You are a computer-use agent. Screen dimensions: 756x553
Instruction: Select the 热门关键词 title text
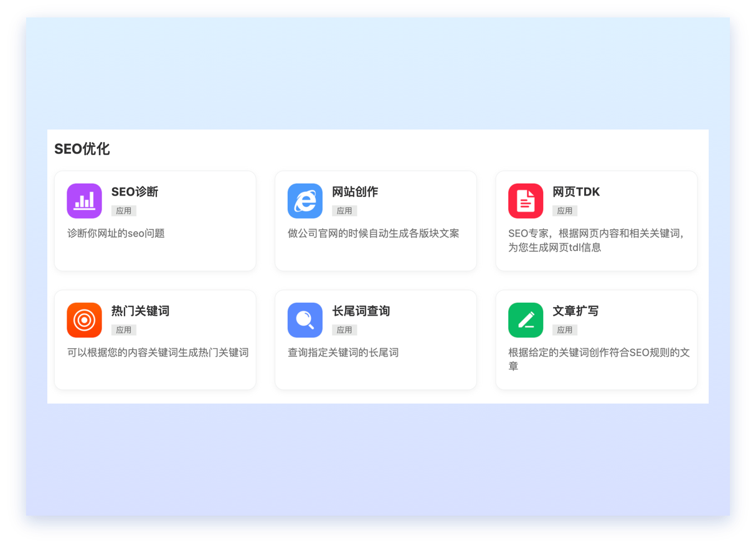pyautogui.click(x=140, y=311)
